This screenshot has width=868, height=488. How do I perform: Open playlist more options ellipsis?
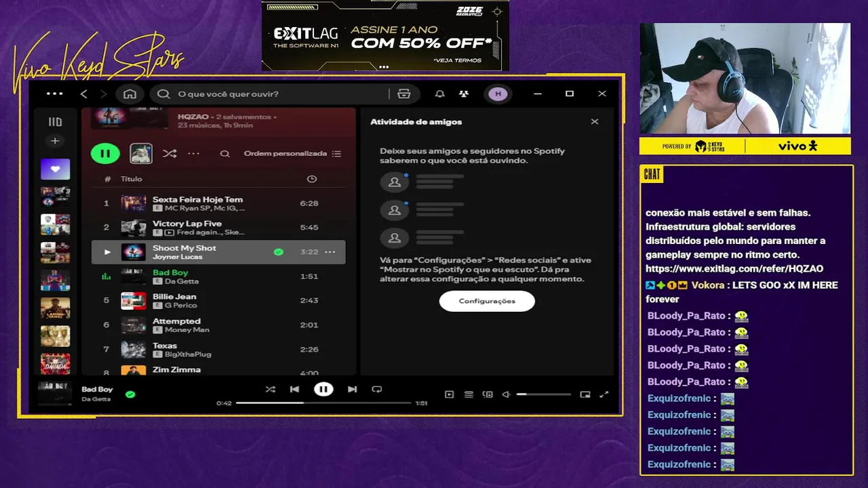coord(194,153)
